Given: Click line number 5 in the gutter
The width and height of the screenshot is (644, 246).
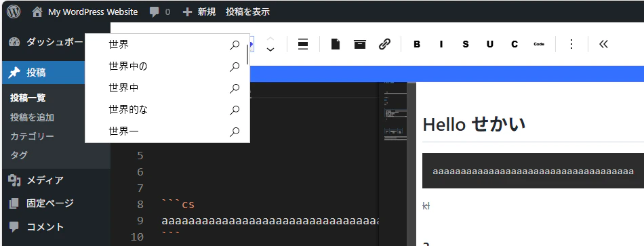Looking at the screenshot, I should (140, 156).
